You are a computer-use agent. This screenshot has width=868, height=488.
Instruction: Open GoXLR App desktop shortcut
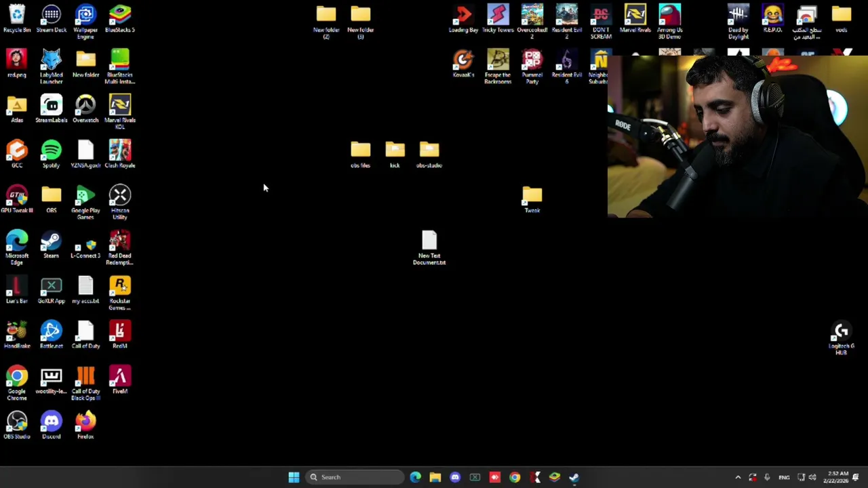point(52,289)
